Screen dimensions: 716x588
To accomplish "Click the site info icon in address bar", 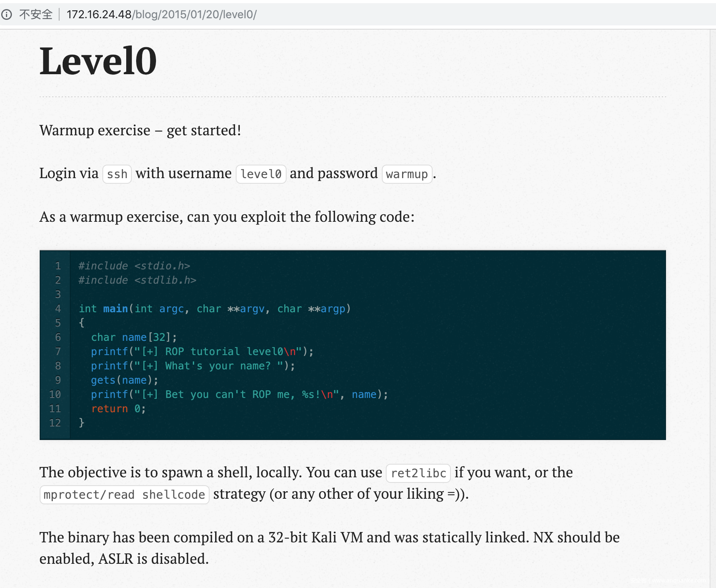I will coord(6,15).
